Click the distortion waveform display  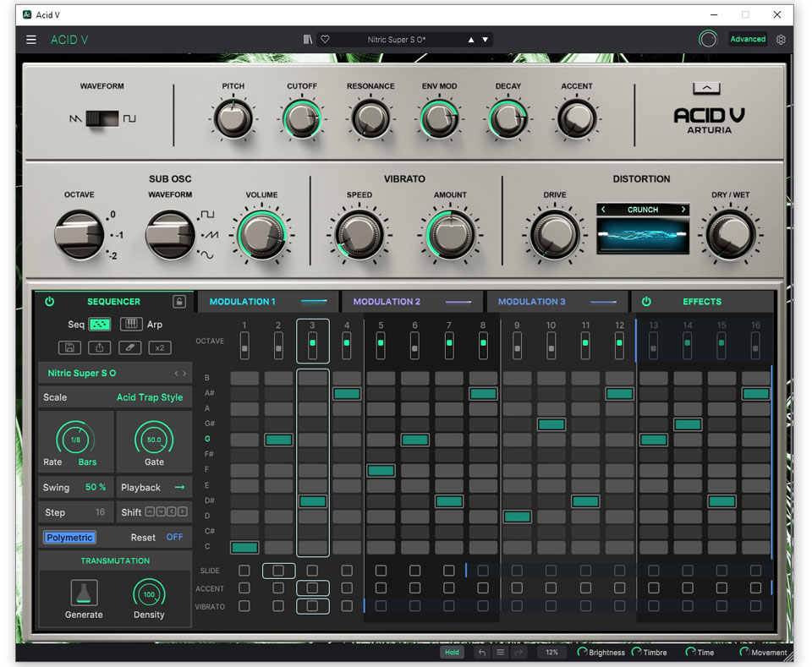point(643,236)
